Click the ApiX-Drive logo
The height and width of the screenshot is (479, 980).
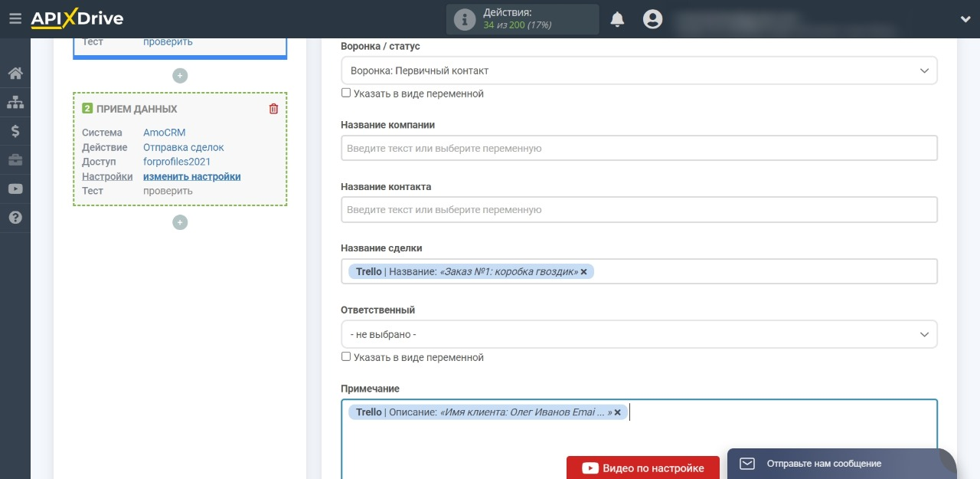click(77, 19)
